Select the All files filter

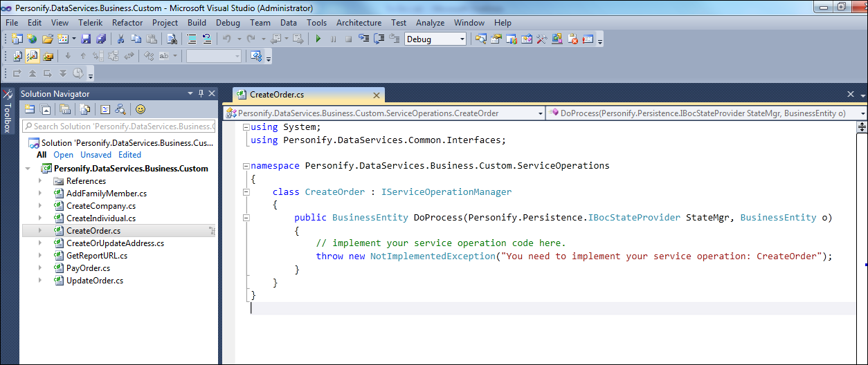[x=42, y=155]
